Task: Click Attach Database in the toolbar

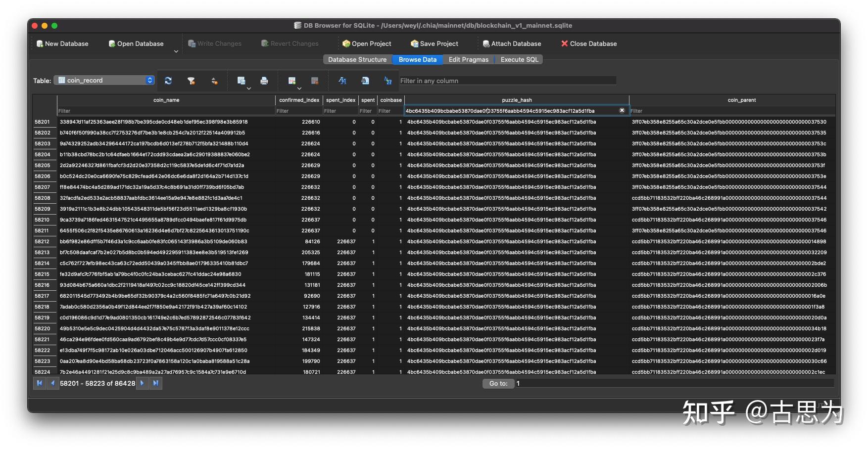Action: [512, 44]
